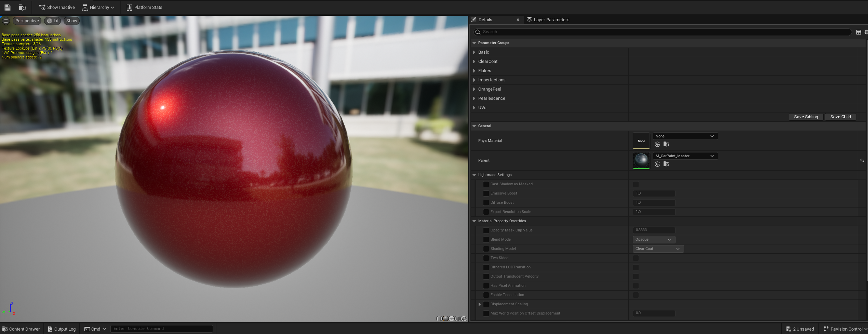Focus the Details search field
The image size is (868, 334).
[663, 32]
